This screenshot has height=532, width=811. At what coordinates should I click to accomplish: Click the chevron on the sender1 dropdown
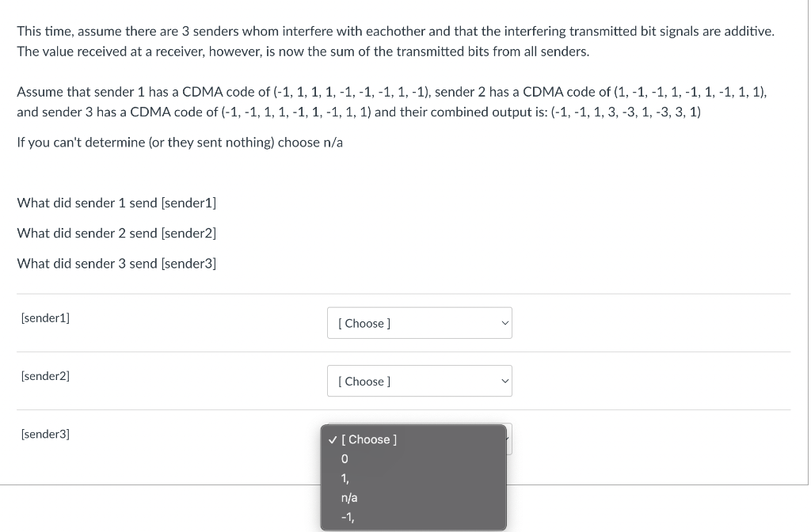504,323
